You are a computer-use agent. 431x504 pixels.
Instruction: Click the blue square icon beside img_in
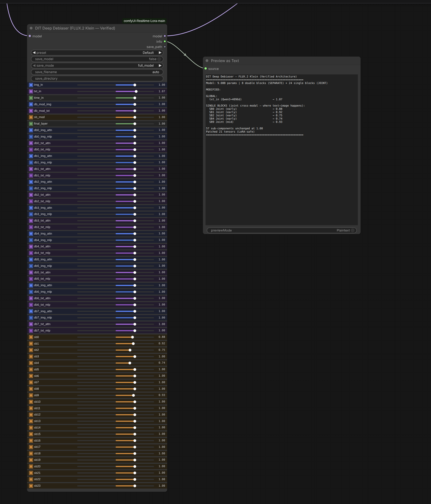(x=31, y=85)
